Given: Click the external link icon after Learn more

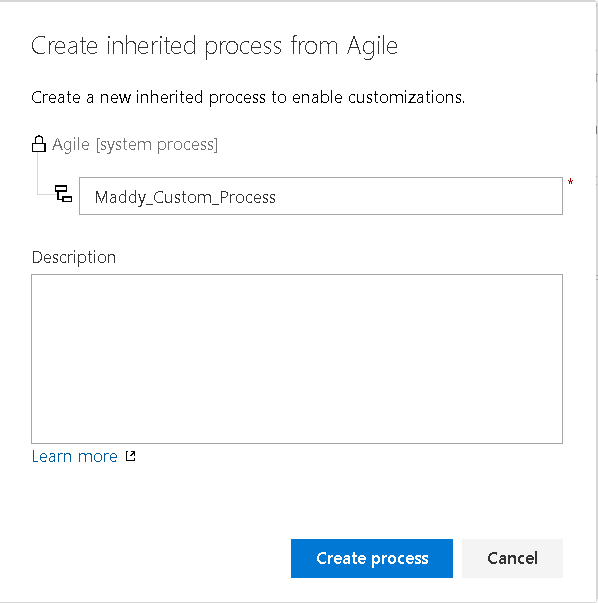Looking at the screenshot, I should (x=130, y=456).
